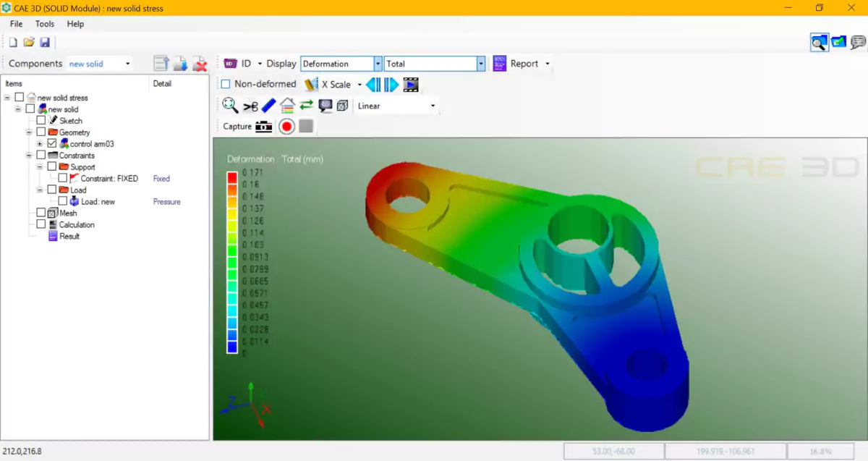The width and height of the screenshot is (868, 461).
Task: Open the Help menu
Action: [x=75, y=23]
